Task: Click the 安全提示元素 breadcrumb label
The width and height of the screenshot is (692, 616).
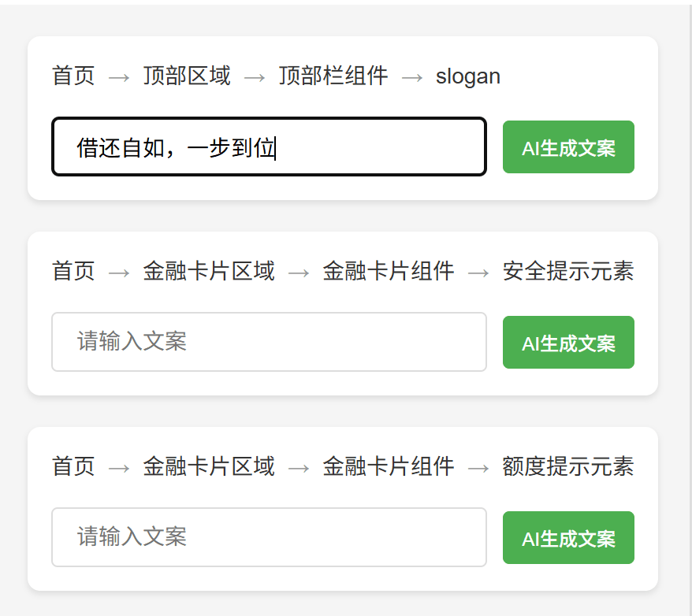Action: click(568, 272)
